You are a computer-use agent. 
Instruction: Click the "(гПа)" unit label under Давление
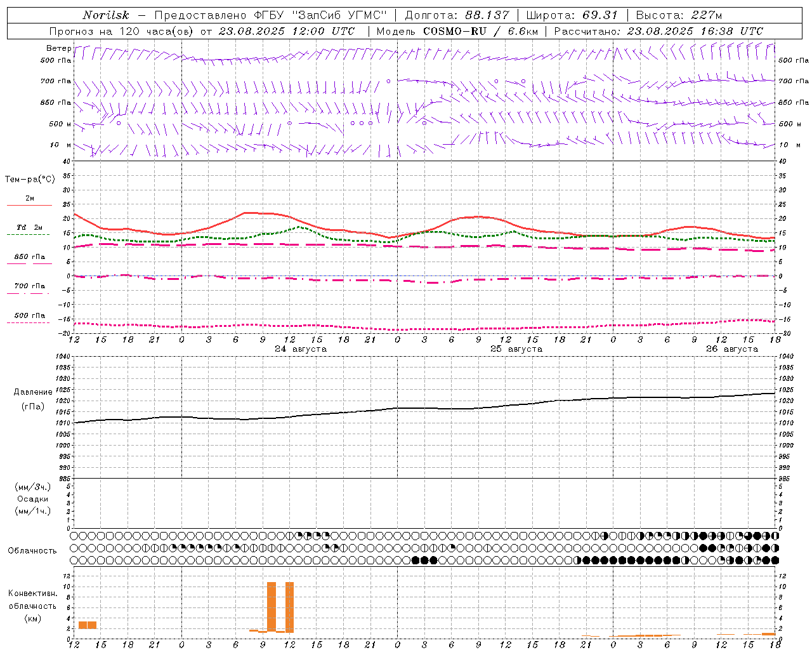tap(32, 406)
